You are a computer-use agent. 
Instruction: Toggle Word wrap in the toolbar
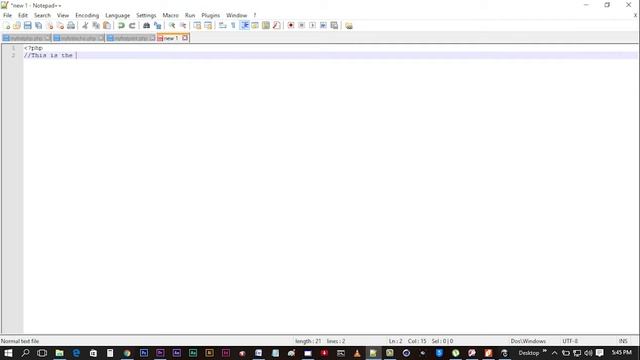(x=222, y=25)
